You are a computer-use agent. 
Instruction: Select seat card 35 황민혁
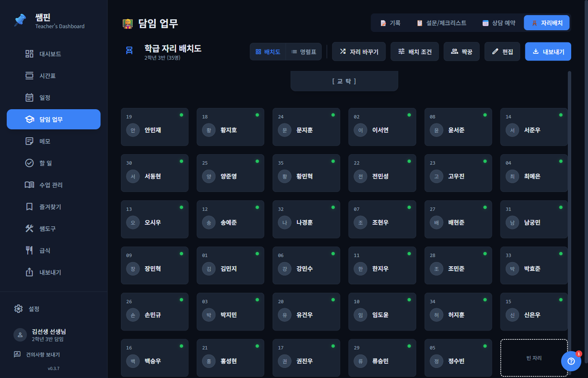[x=307, y=173]
